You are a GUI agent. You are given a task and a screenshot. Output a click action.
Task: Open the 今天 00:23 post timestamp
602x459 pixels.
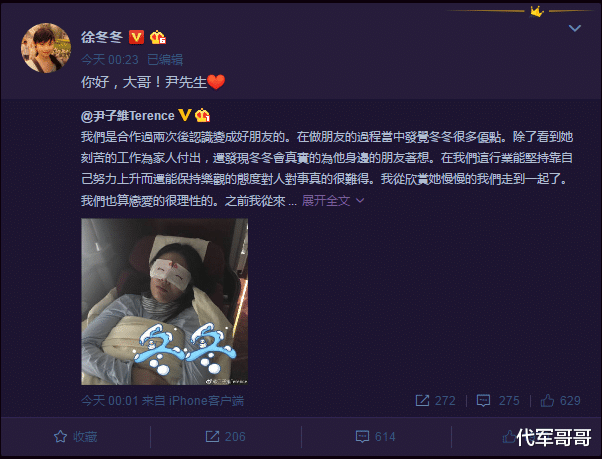[x=110, y=60]
